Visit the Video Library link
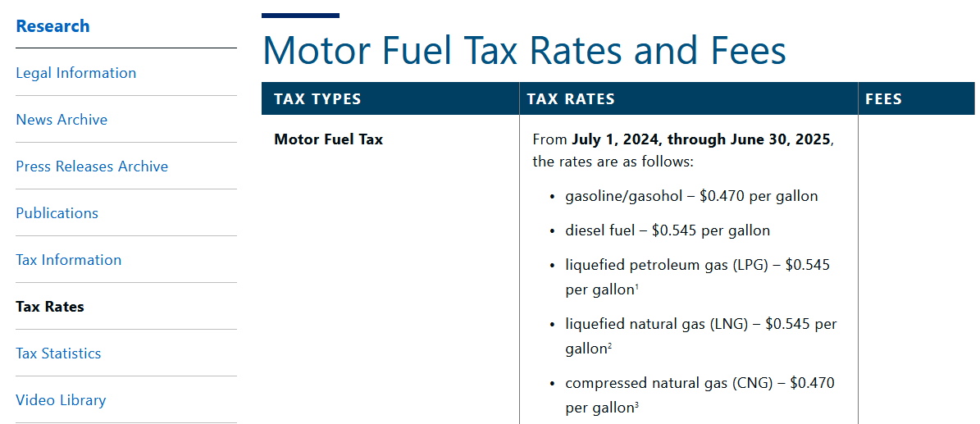The image size is (980, 424). (61, 400)
